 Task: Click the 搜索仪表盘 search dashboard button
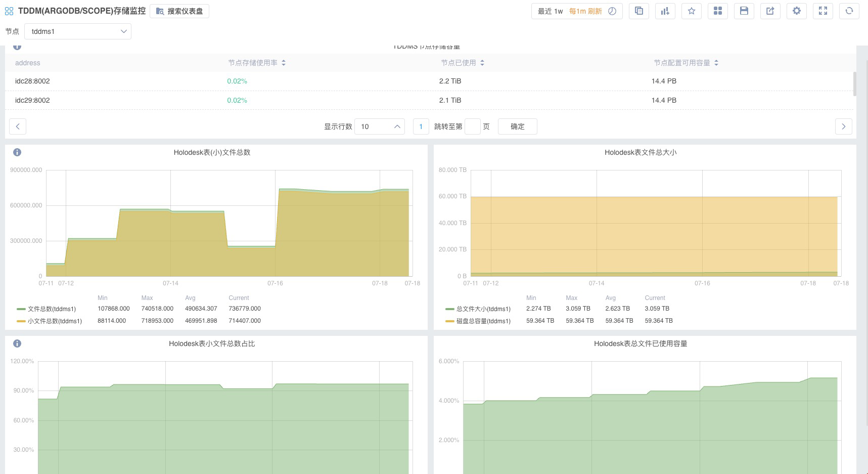pyautogui.click(x=179, y=11)
